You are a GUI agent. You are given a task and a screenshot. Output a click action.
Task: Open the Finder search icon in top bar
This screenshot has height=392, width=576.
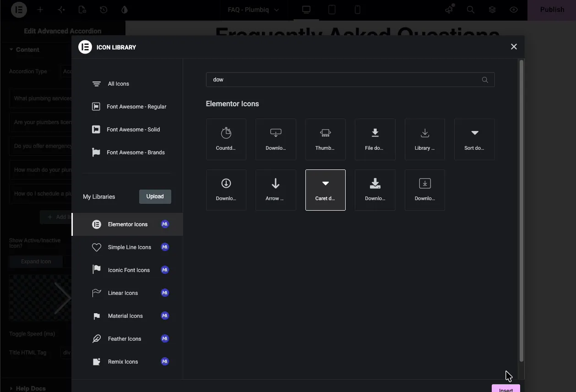click(x=470, y=10)
